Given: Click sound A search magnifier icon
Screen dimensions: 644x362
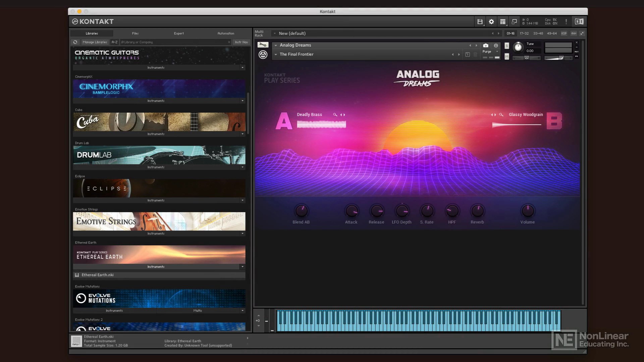Looking at the screenshot, I should [x=335, y=115].
